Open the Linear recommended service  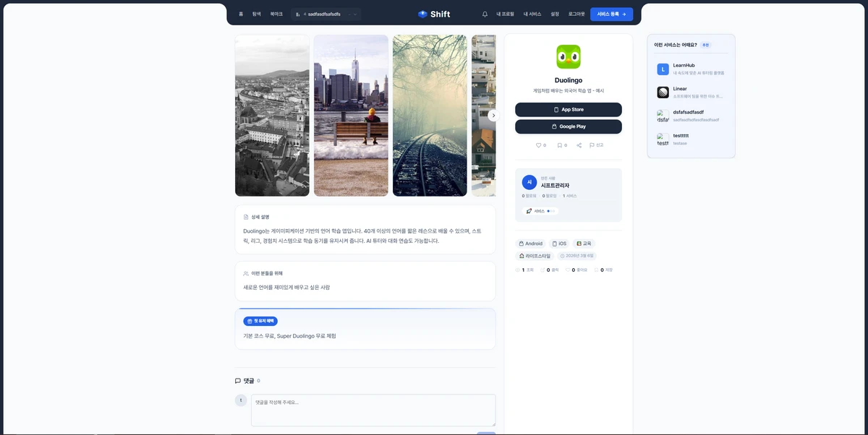[x=691, y=92]
